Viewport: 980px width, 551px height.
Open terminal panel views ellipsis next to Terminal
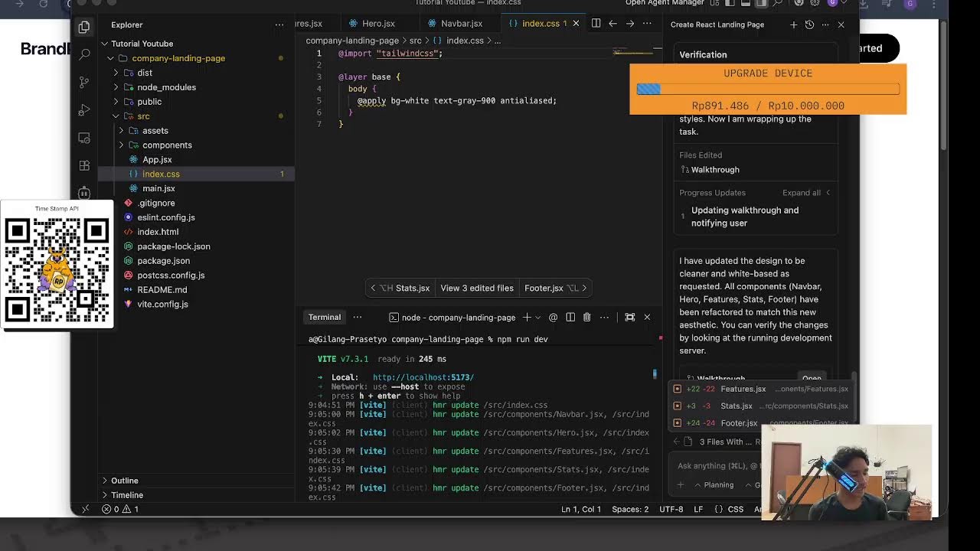click(358, 317)
